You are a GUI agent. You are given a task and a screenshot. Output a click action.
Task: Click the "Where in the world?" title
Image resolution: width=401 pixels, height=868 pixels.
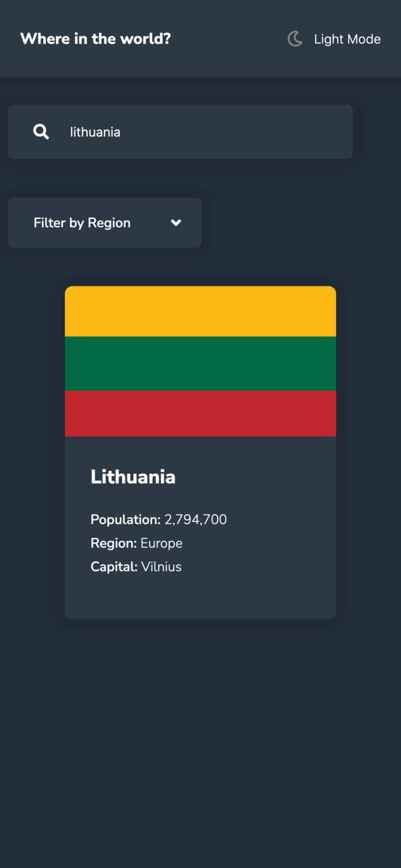coord(95,39)
